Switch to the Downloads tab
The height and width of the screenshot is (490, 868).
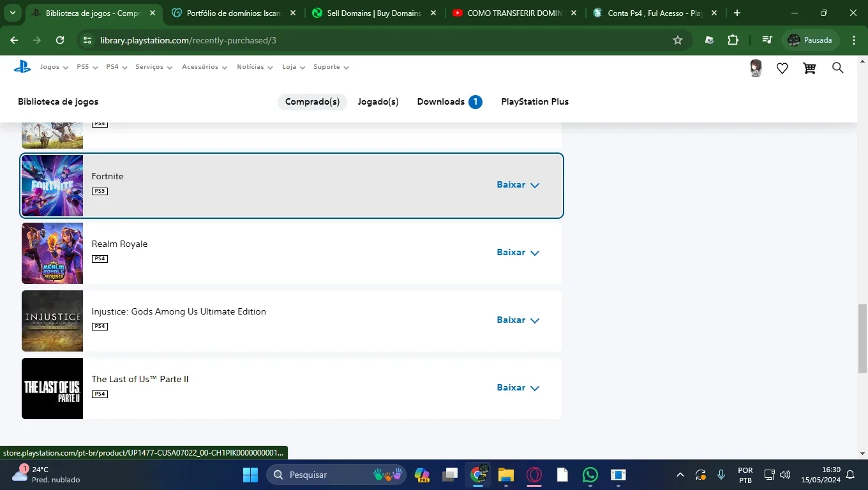pos(449,102)
